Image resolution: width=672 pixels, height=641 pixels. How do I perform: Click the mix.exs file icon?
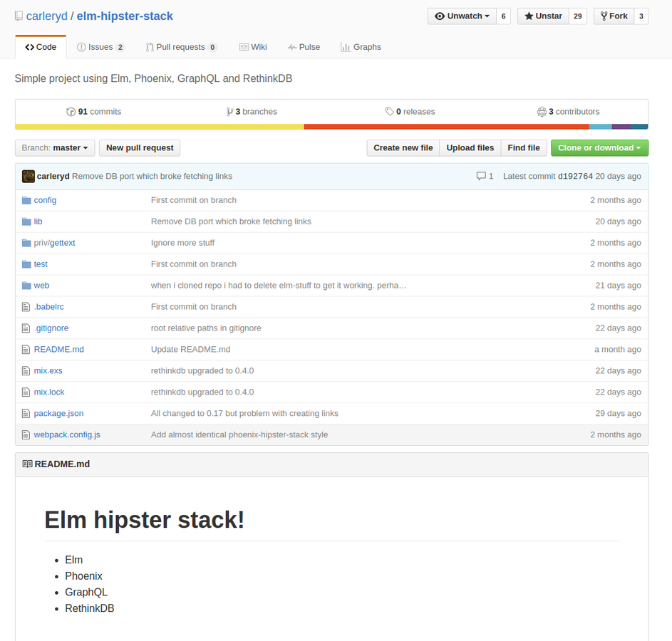point(26,371)
